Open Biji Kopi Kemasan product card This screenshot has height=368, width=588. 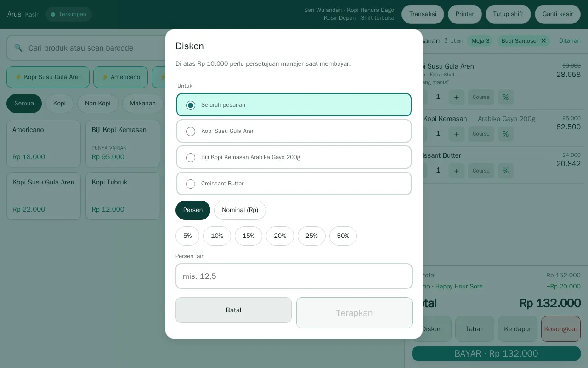coord(123,144)
